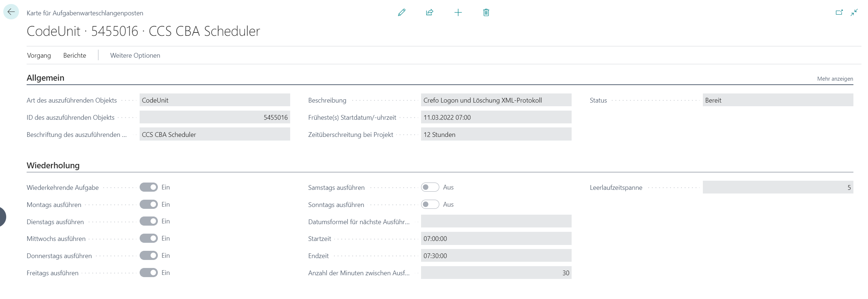The image size is (868, 299).
Task: Toggle Wiederkehrende Aufgabe switch
Action: click(149, 187)
